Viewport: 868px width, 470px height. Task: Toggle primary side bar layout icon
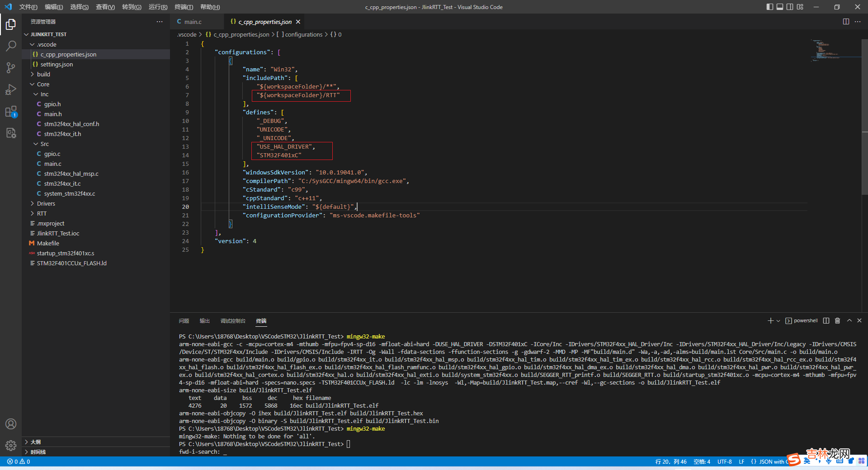pyautogui.click(x=770, y=7)
